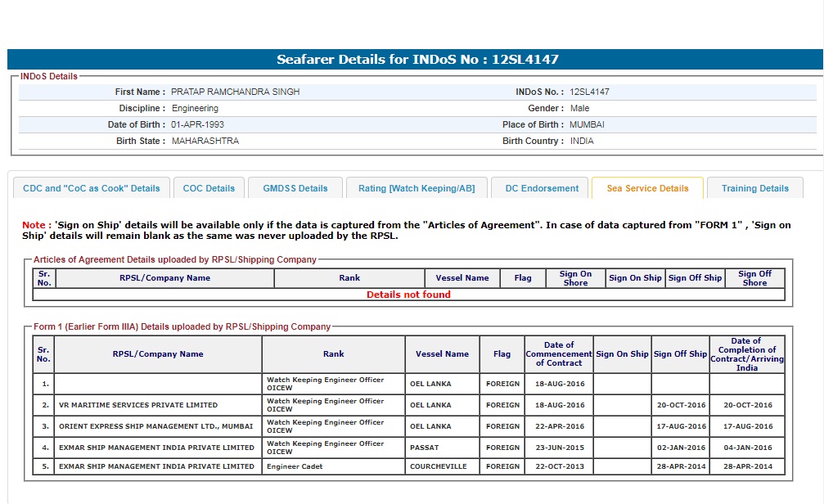Click the 'Details not found' message row
Image resolution: width=824 pixels, height=504 pixels.
tap(408, 295)
